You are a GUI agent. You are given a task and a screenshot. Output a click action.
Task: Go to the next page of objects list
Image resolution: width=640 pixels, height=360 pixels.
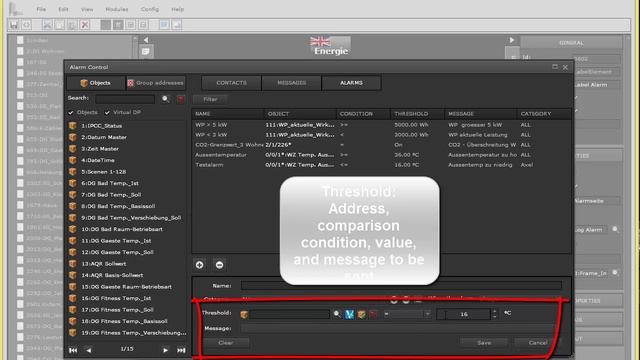click(x=165, y=350)
